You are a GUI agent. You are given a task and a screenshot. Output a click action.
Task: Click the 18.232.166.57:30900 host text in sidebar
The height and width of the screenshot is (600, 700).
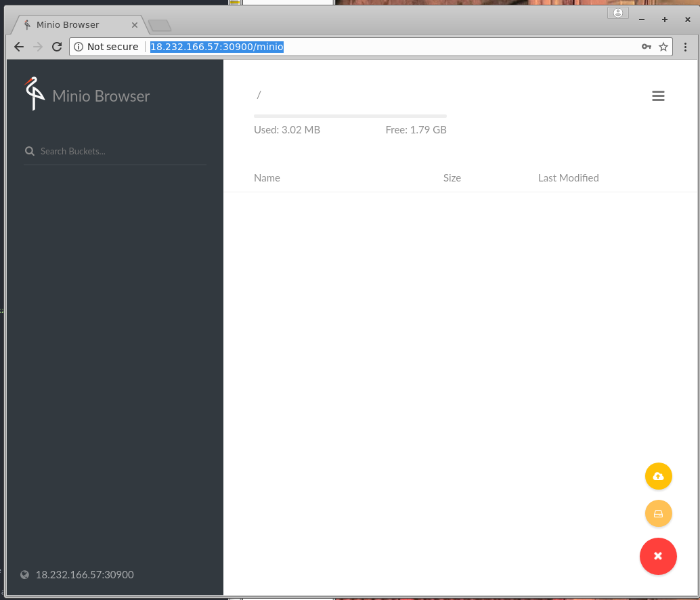(85, 574)
